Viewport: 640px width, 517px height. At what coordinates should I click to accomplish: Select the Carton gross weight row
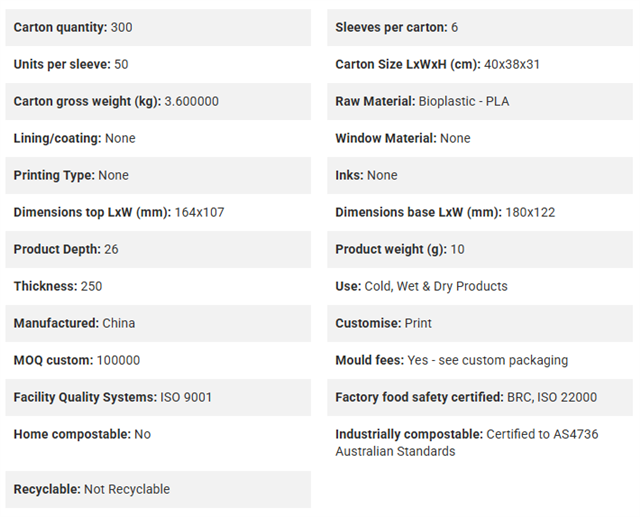point(158,102)
